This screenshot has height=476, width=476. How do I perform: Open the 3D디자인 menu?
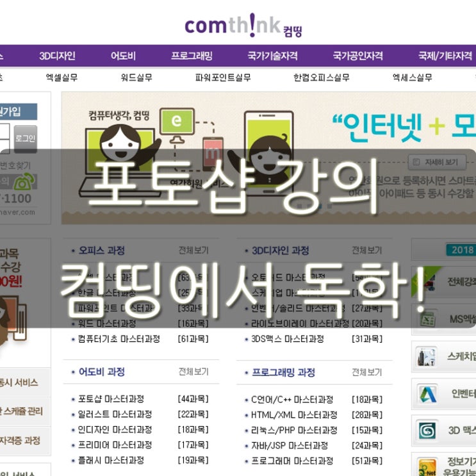point(57,56)
